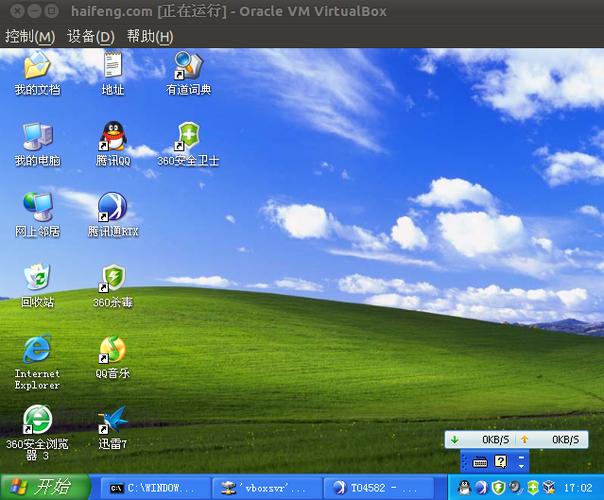Image resolution: width=604 pixels, height=500 pixels.
Task: Open language bar help question icon
Action: (x=500, y=461)
